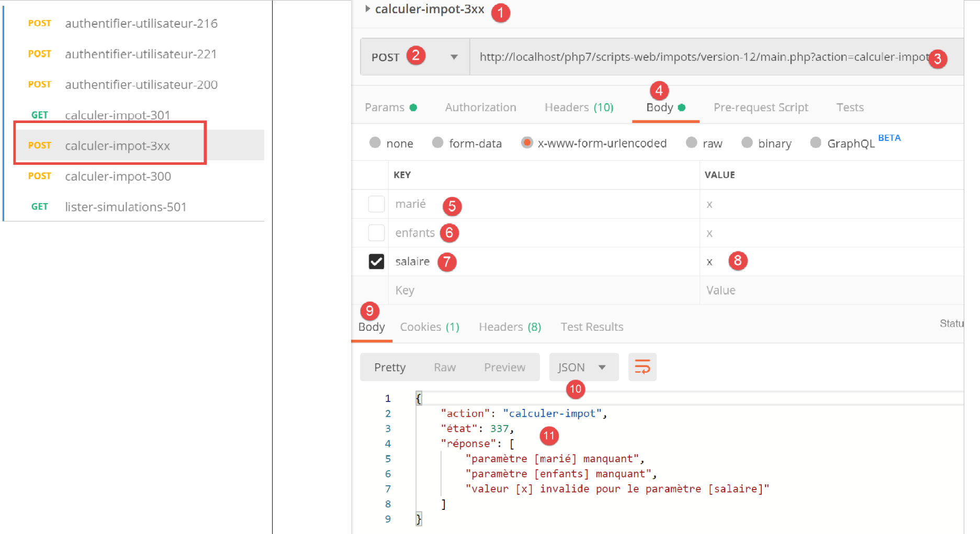The height and width of the screenshot is (534, 980).
Task: Switch response view to Preview
Action: tap(504, 367)
